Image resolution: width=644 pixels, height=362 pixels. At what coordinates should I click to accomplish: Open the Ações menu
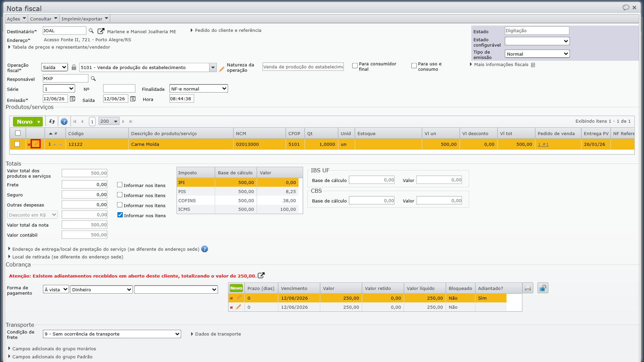tap(16, 19)
